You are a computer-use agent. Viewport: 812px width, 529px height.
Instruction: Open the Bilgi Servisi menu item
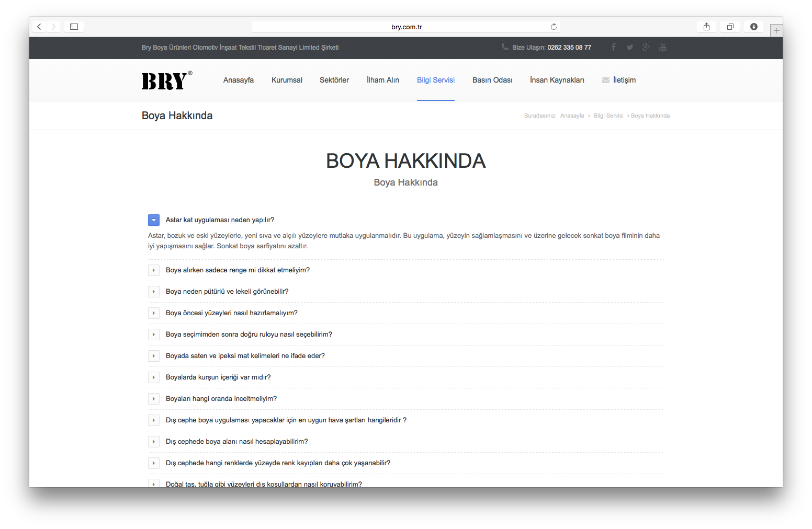pos(436,80)
